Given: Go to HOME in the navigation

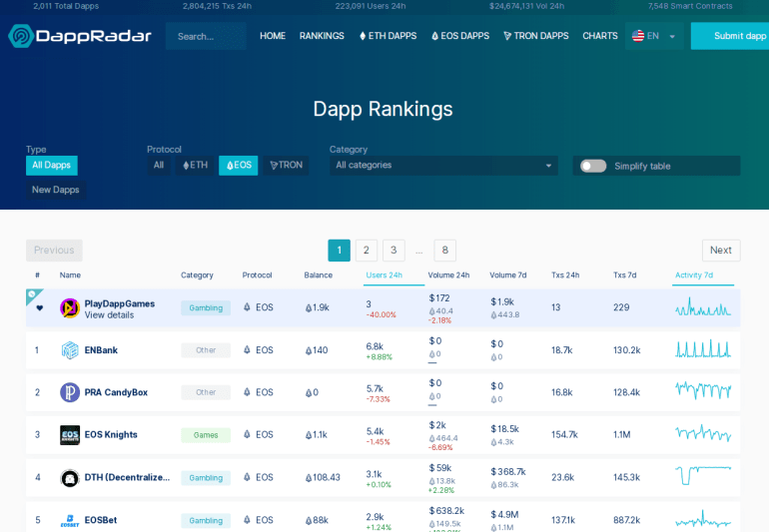Looking at the screenshot, I should [273, 36].
